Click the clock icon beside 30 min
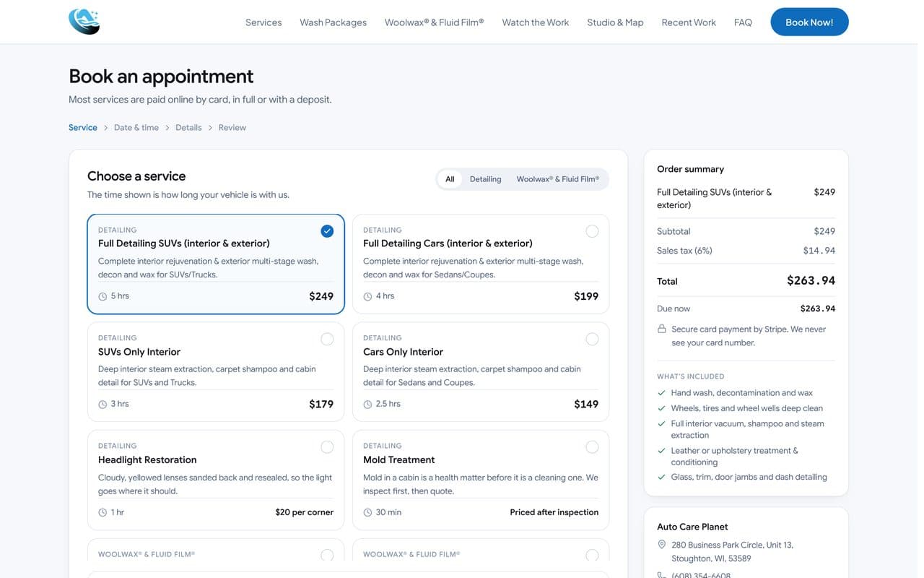The width and height of the screenshot is (924, 578). [367, 512]
